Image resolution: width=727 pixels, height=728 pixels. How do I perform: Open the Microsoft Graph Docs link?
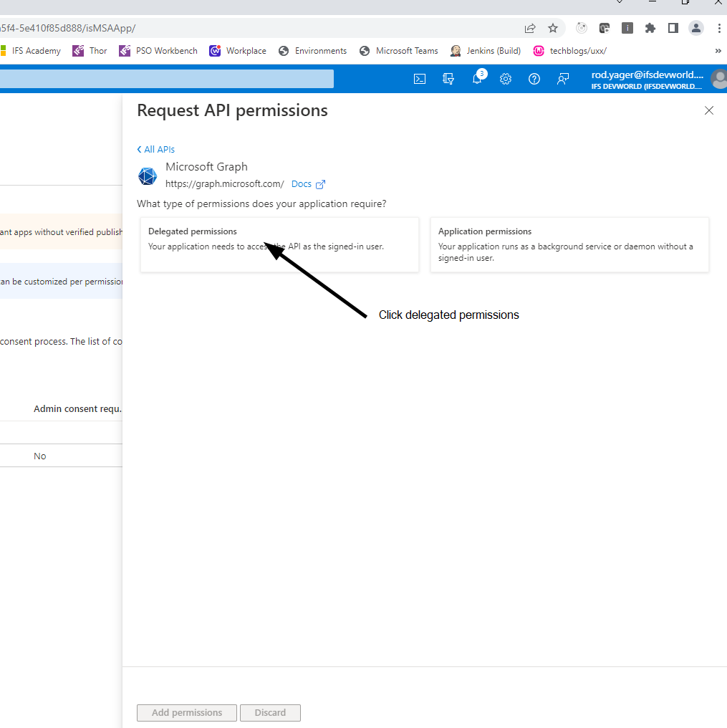tap(301, 183)
